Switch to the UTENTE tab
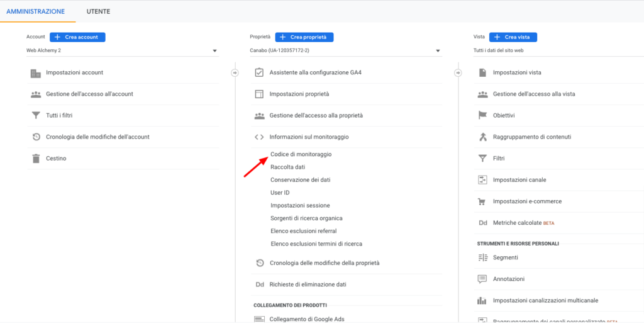Screen dimensions: 644x323 coord(98,11)
